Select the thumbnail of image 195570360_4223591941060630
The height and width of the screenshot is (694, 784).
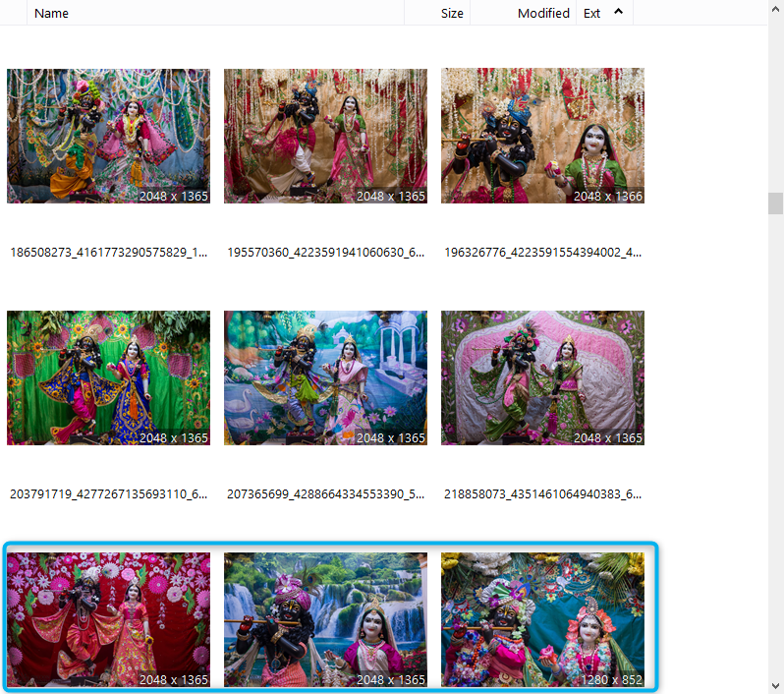click(325, 136)
